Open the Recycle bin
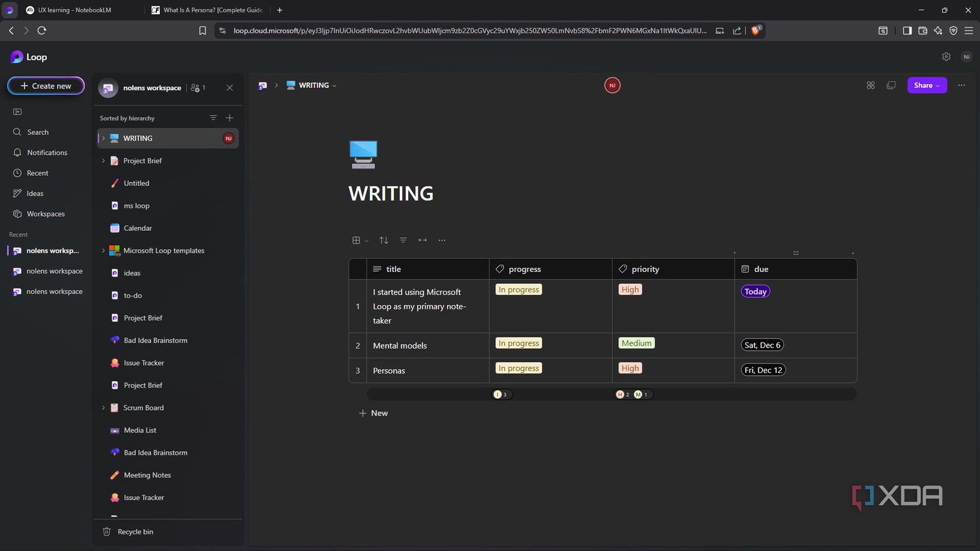This screenshot has height=551, width=980. (x=135, y=531)
